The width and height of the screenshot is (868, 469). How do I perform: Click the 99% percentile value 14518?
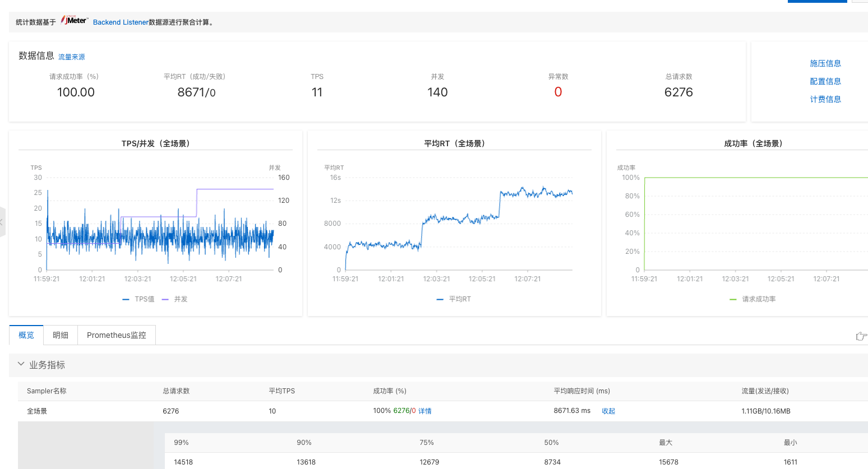pyautogui.click(x=183, y=462)
